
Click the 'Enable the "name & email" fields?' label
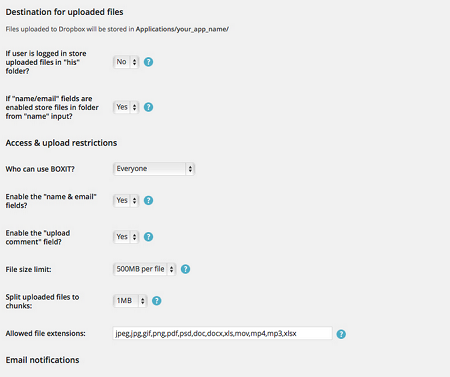coord(51,201)
